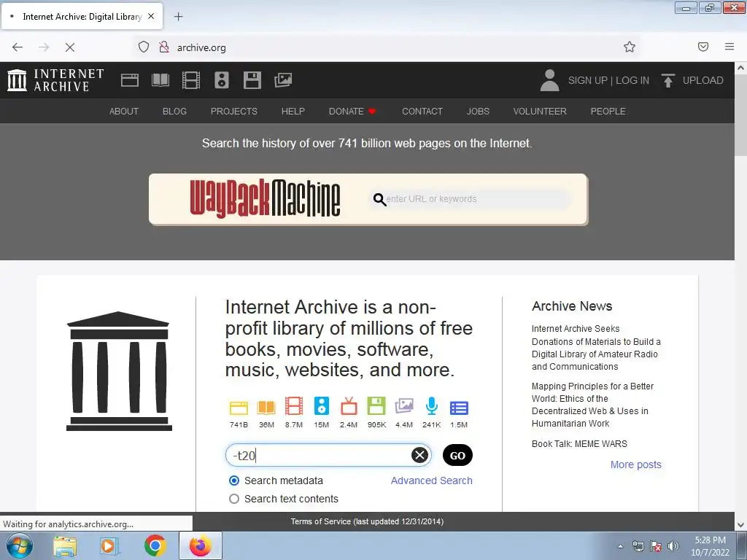Select the Search text contents radio button
Image resolution: width=747 pixels, height=560 pixels.
click(x=234, y=499)
